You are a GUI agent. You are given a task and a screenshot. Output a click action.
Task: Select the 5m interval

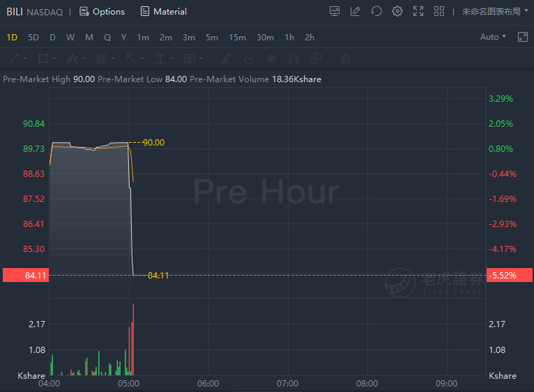point(212,37)
